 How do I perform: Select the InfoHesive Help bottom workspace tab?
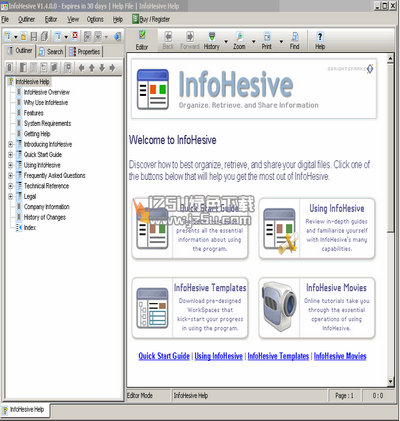(x=24, y=410)
